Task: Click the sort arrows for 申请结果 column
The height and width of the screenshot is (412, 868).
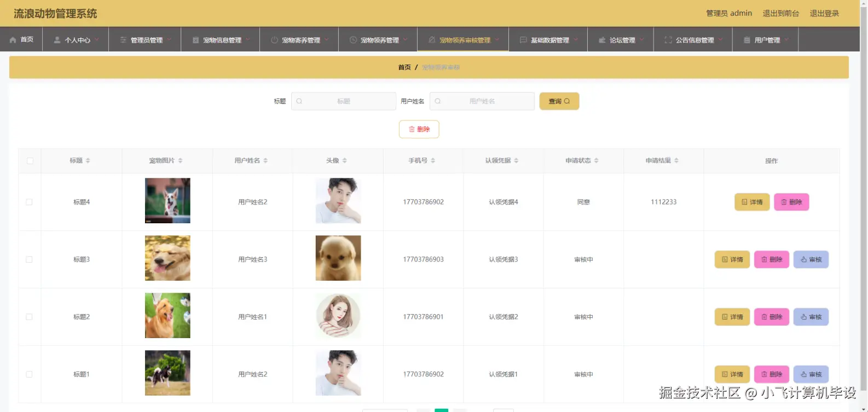Action: (676, 161)
